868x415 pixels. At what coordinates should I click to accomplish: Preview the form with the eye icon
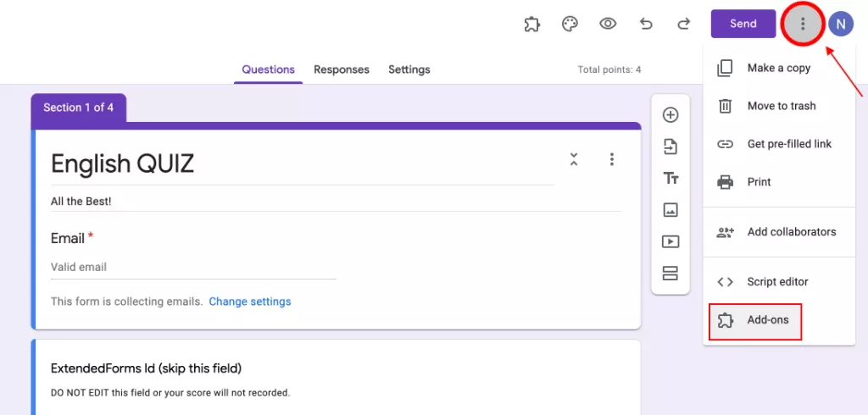click(x=608, y=24)
